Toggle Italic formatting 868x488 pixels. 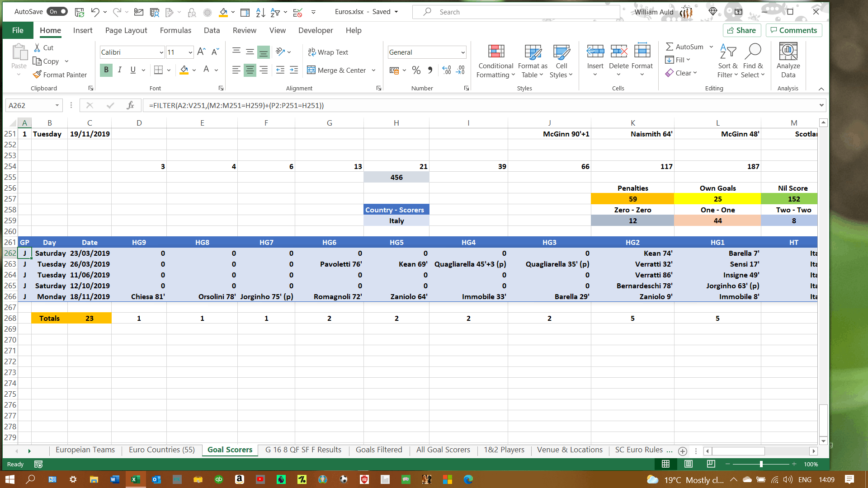[x=119, y=70]
